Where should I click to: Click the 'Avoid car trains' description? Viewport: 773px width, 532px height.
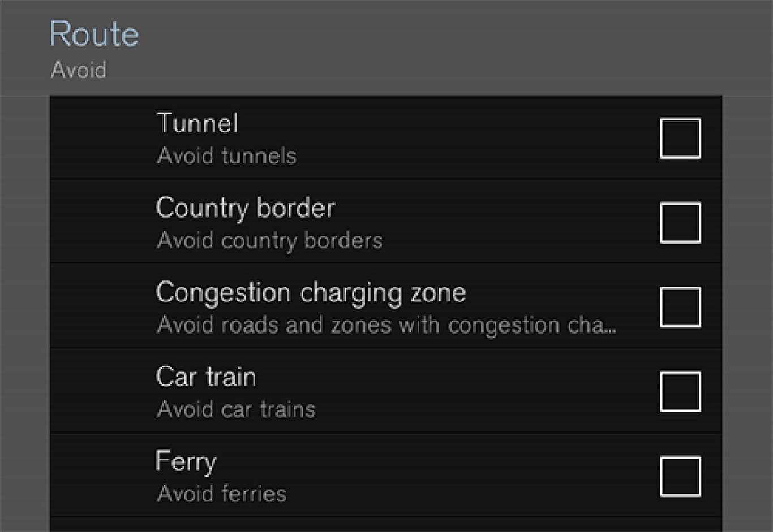pyautogui.click(x=236, y=409)
